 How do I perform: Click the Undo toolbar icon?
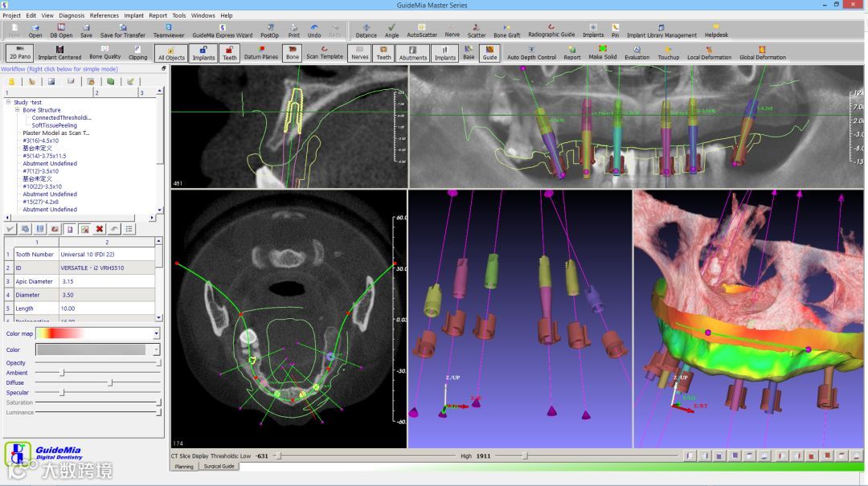[x=314, y=31]
